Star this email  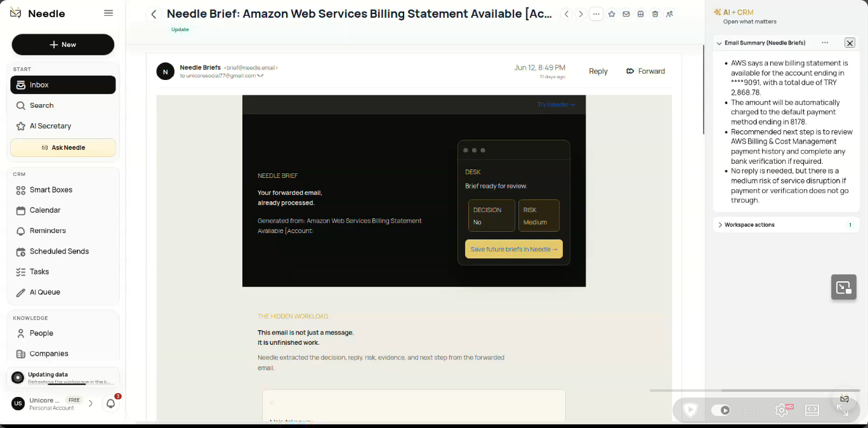612,14
